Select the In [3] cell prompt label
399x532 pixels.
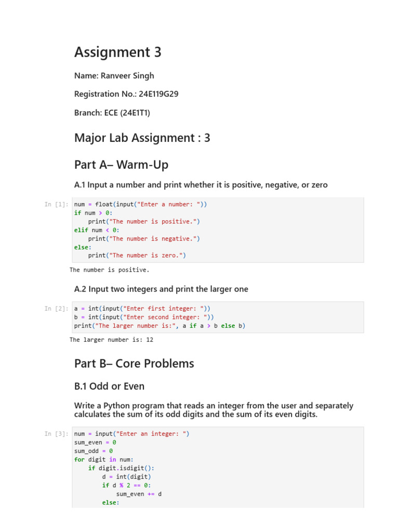[x=56, y=434]
